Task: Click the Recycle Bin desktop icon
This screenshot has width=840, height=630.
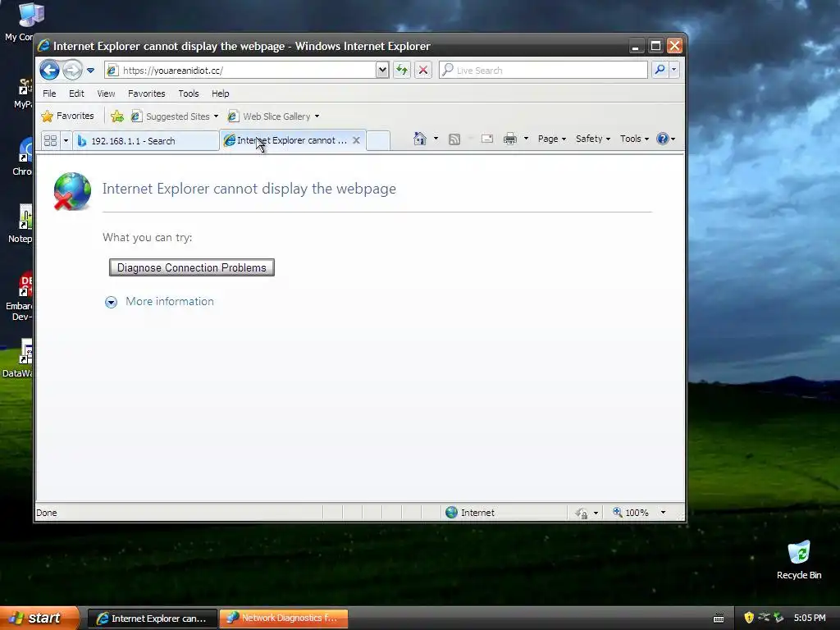Action: (x=799, y=560)
